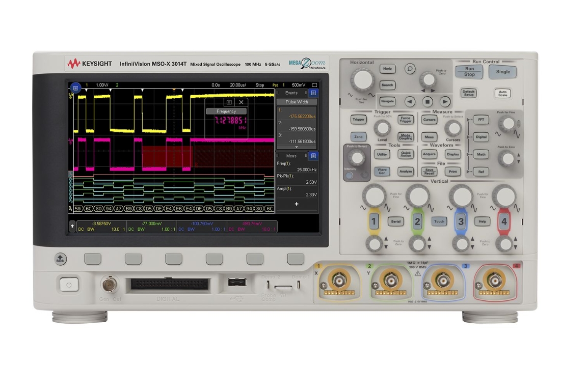Open the Horiz menu
Image resolution: width=588 pixels, height=365 pixels.
388,69
